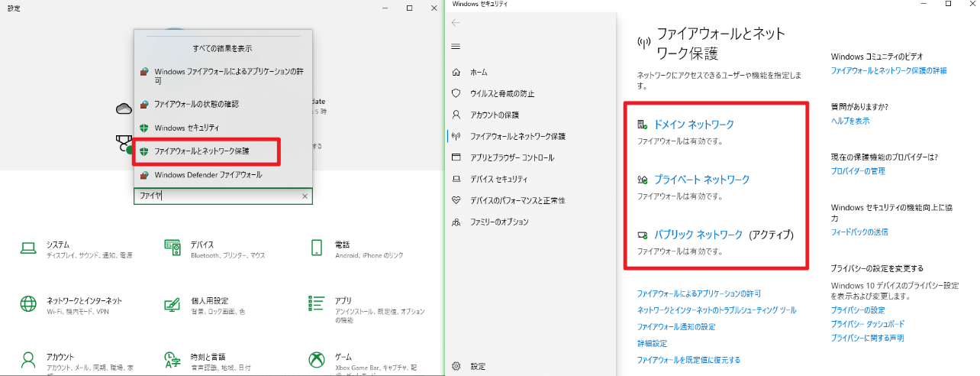
Task: Click the System monitor icon in Settings
Action: [x=29, y=248]
